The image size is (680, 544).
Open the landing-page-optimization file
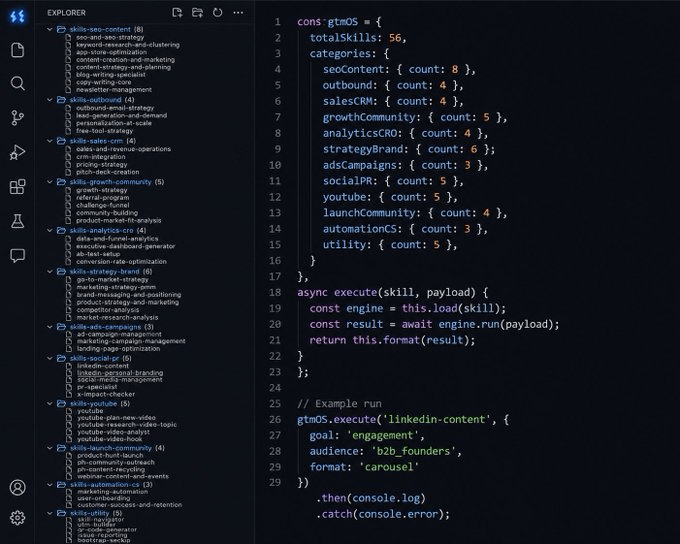[x=118, y=349]
